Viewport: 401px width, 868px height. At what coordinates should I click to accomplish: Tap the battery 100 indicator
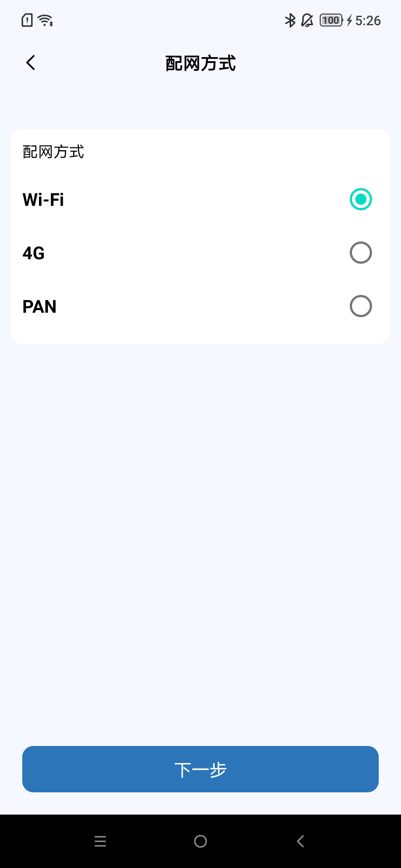click(331, 20)
